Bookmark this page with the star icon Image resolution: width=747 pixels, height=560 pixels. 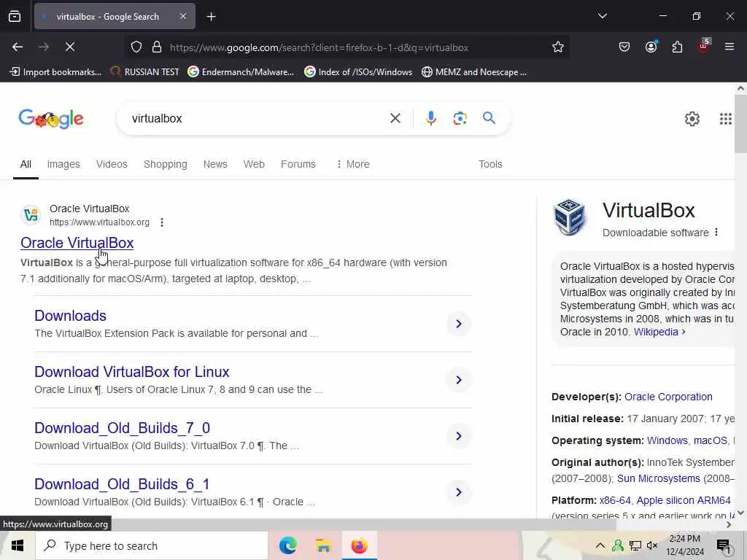coord(558,47)
